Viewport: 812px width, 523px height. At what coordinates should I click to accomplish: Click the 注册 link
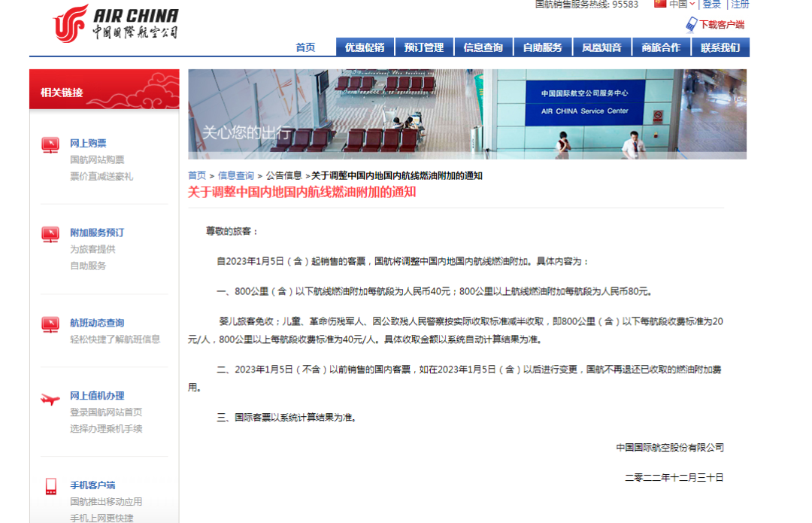tap(740, 5)
